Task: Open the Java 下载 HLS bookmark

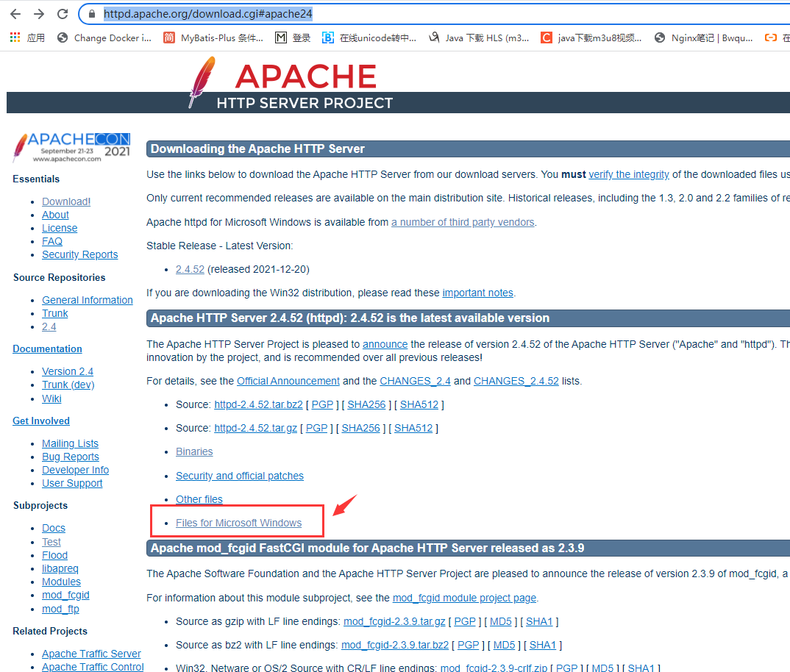Action: coord(479,37)
